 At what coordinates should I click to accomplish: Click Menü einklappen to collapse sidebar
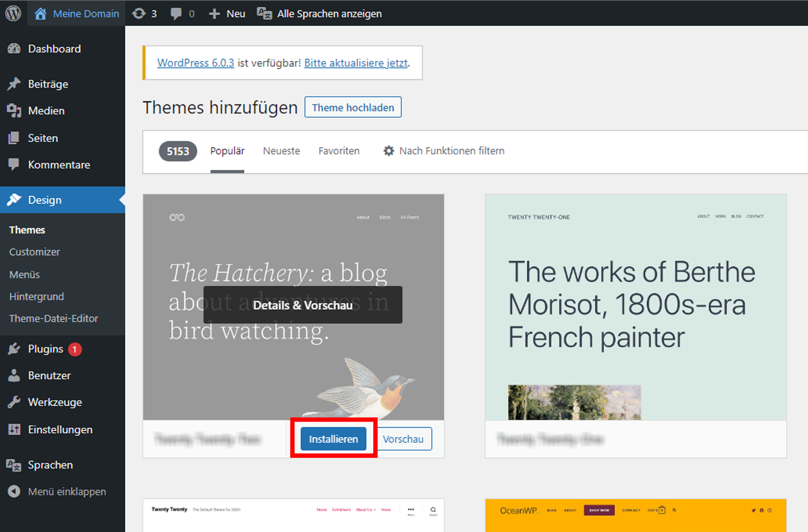67,492
